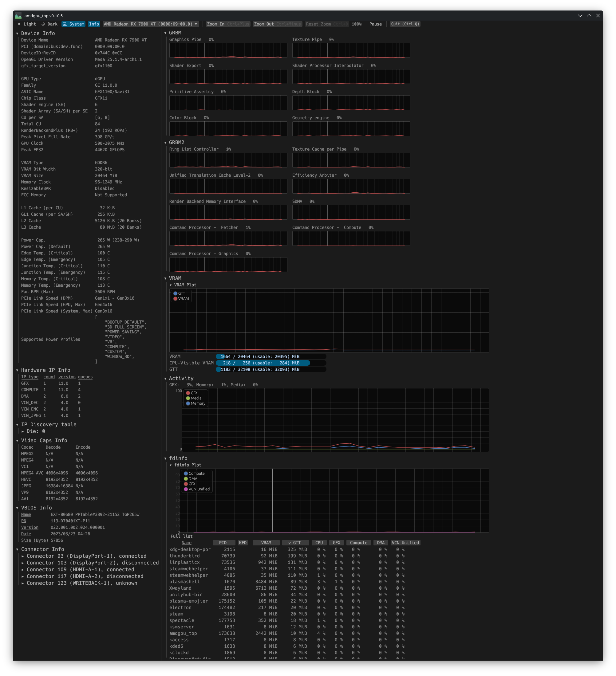Viewport: 616px width, 676px height.
Task: Sort process list by GTT column
Action: pyautogui.click(x=295, y=543)
